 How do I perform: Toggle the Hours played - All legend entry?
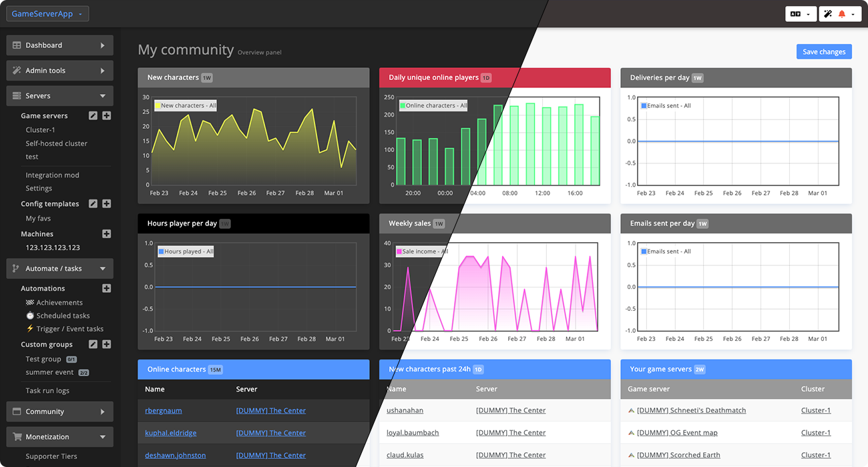185,251
